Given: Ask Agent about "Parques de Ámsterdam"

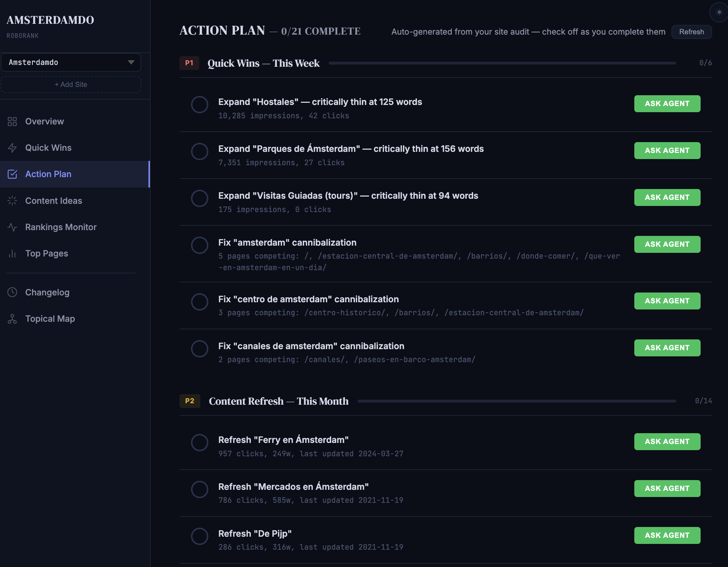Looking at the screenshot, I should point(667,150).
